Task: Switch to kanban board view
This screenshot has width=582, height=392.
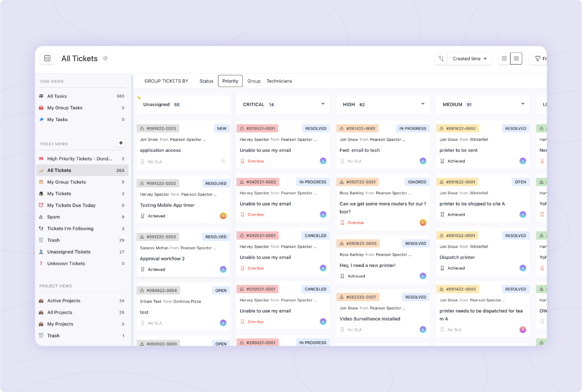Action: point(516,58)
